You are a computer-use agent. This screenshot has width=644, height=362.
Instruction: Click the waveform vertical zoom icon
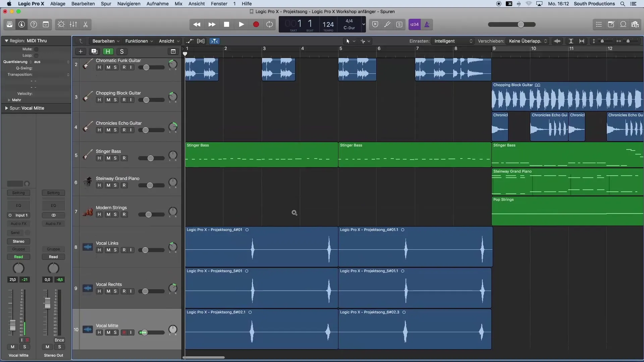(557, 41)
